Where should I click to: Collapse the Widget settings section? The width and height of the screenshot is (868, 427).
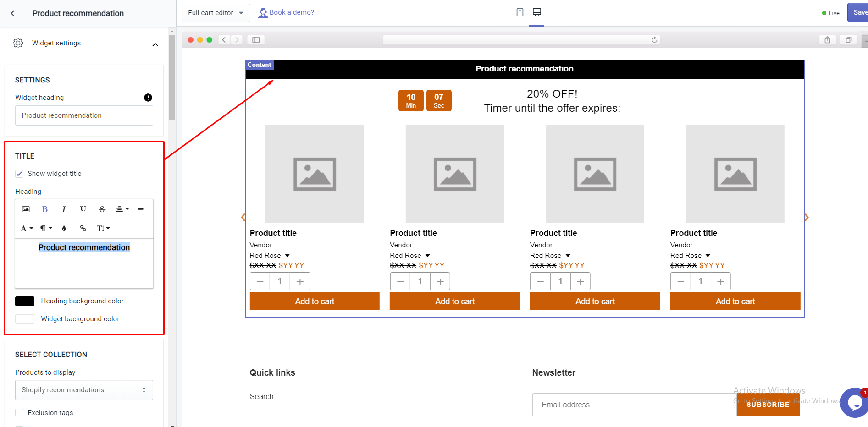click(155, 44)
